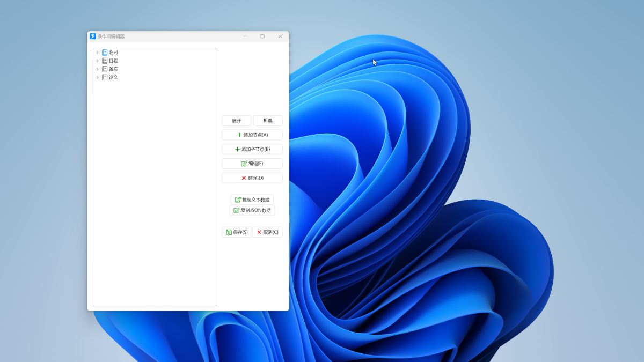The image size is (644, 362).
Task: Click the blue notebook icon beside 临时
Action: 105,53
